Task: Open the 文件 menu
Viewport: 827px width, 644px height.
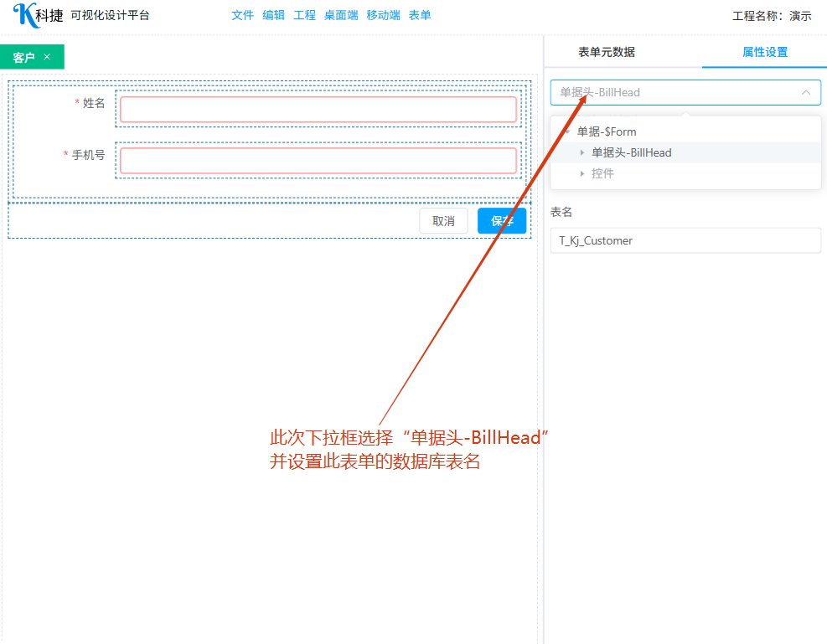Action: click(242, 15)
